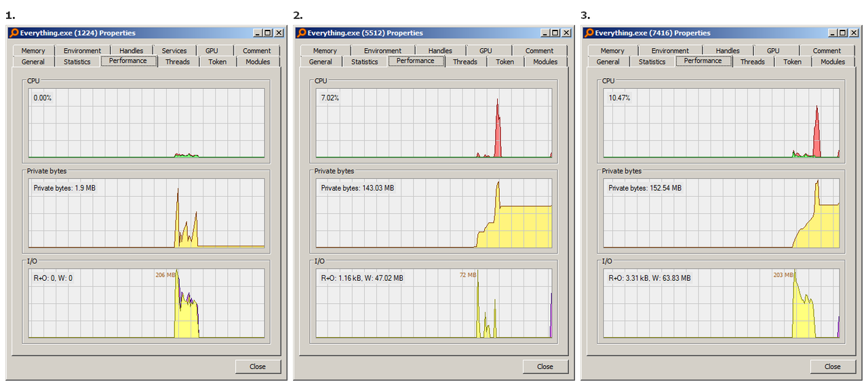The image size is (868, 386).
Task: Select Performance tab in (1224) window
Action: click(128, 61)
